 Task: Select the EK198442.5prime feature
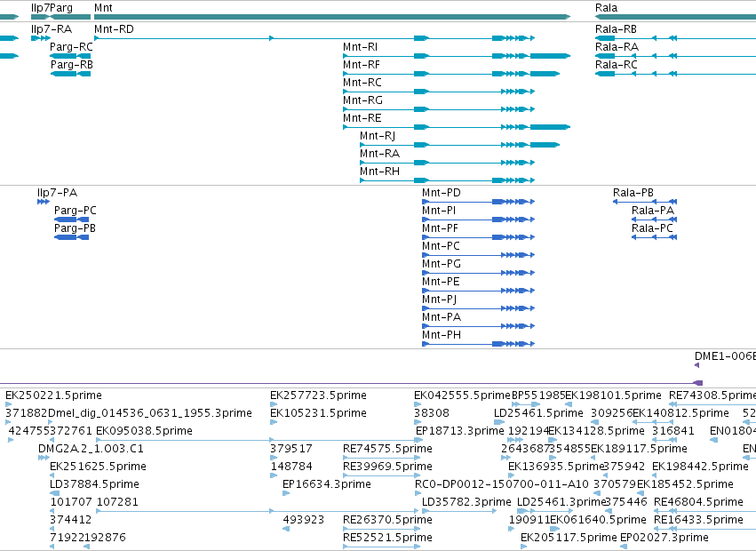coord(700,467)
